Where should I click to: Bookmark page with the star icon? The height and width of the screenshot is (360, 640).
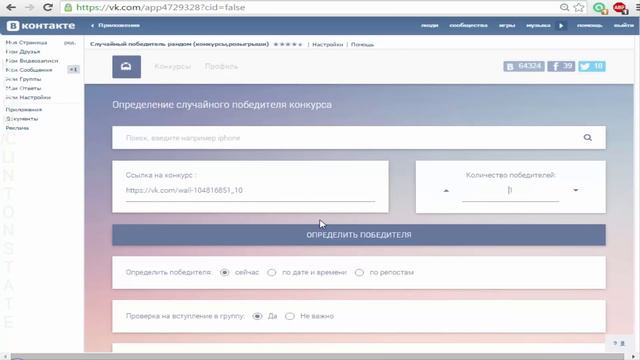click(579, 7)
